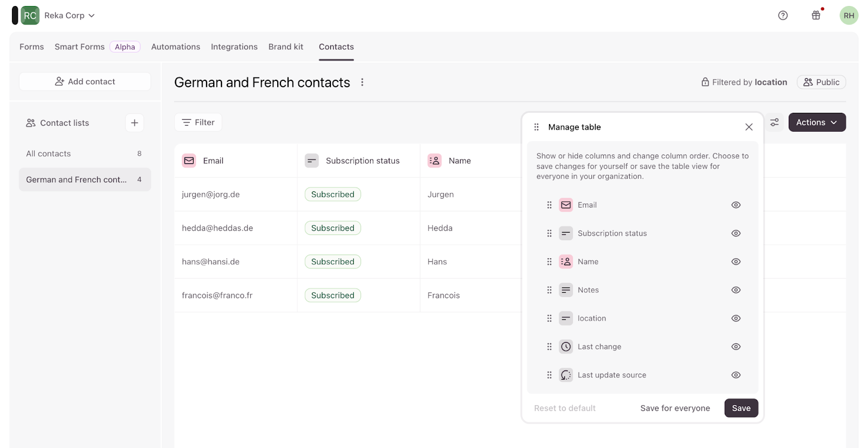
Task: Click the plus icon beside Contact lists
Action: coord(135,123)
